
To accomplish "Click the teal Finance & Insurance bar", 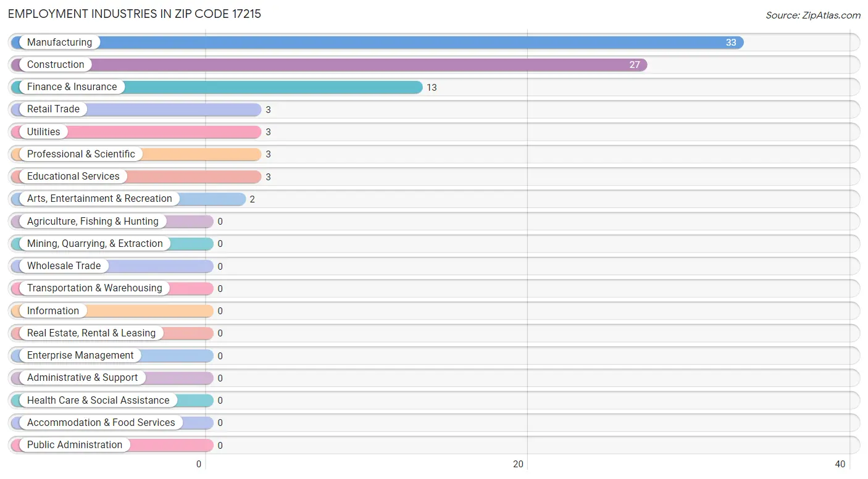I will pyautogui.click(x=217, y=87).
